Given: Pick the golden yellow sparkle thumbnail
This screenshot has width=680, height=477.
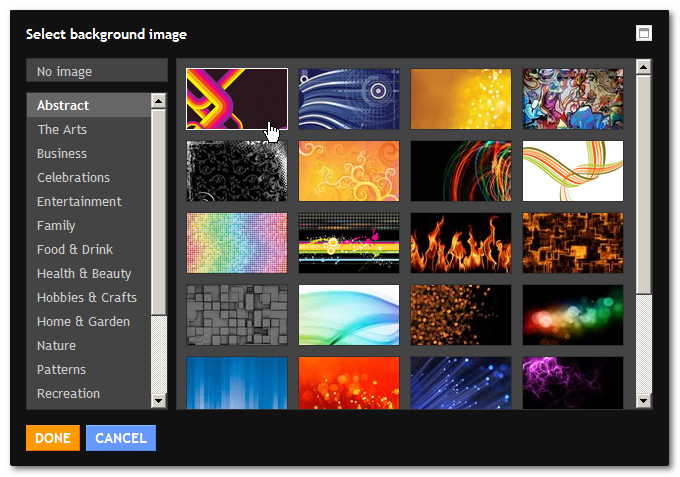Looking at the screenshot, I should [x=461, y=99].
